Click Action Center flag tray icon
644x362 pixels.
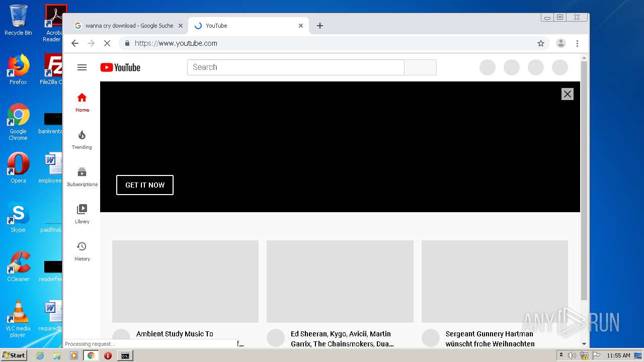[596, 355]
